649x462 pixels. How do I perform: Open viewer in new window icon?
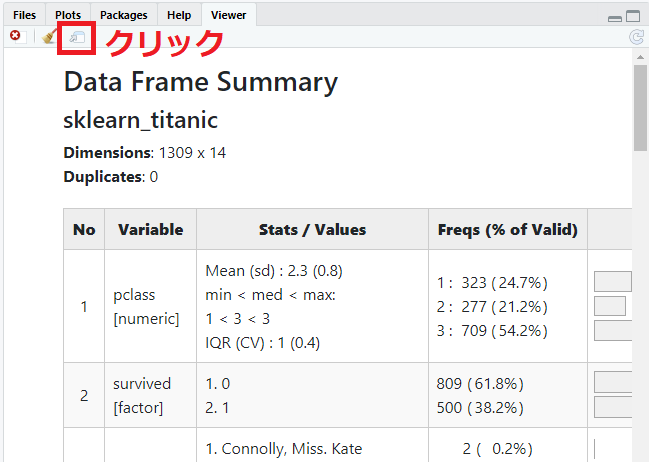coord(77,38)
